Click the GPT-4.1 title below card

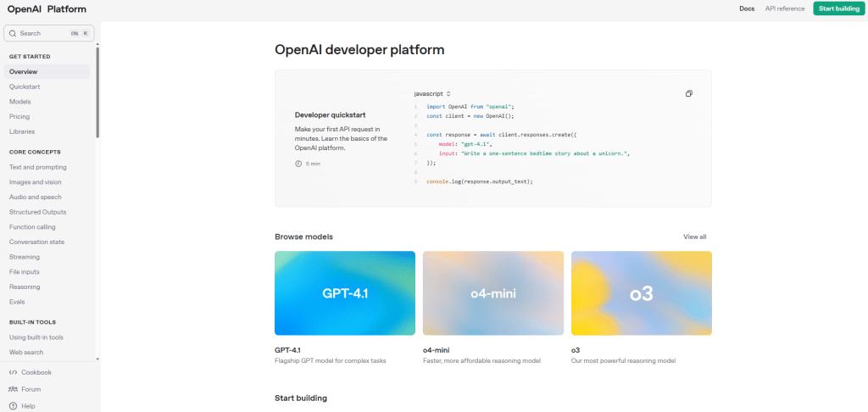288,349
